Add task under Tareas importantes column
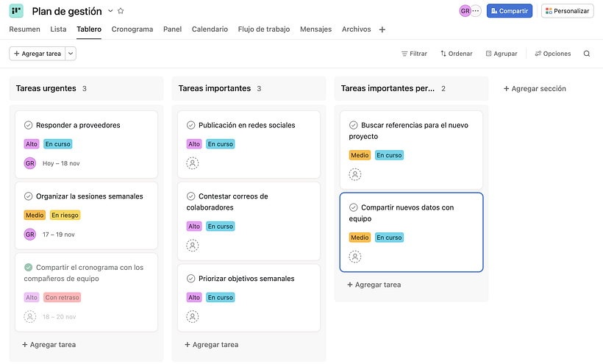The height and width of the screenshot is (364, 603). tap(212, 345)
